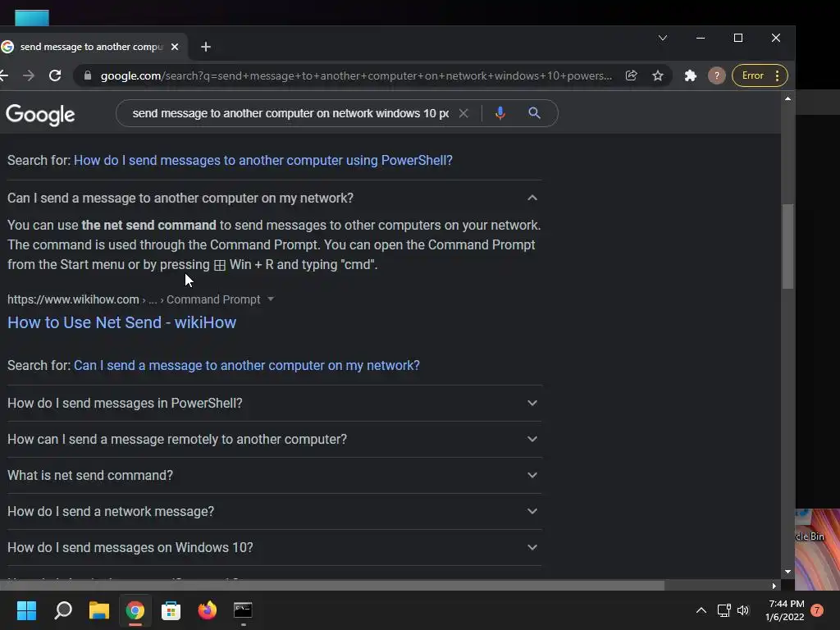This screenshot has width=840, height=630.
Task: Open Chrome three-dot menu
Action: [778, 75]
